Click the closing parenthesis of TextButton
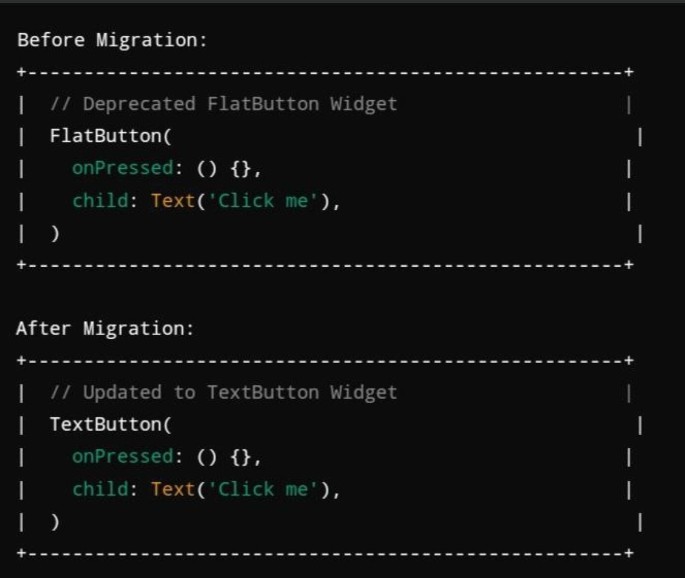685x578 pixels. (55, 521)
